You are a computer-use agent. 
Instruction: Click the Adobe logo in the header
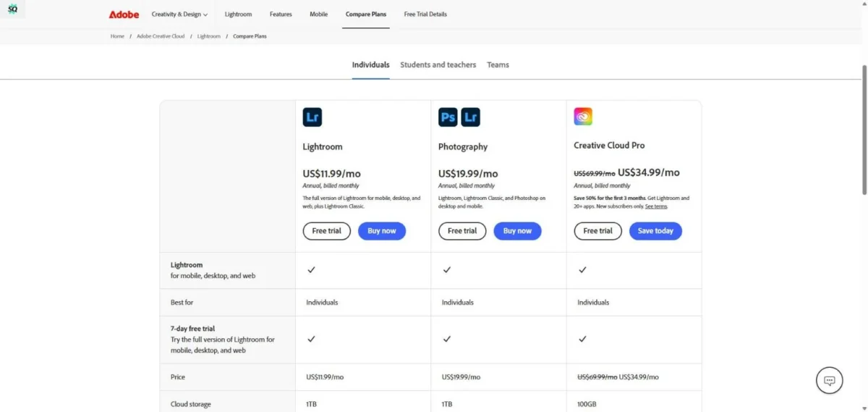124,14
